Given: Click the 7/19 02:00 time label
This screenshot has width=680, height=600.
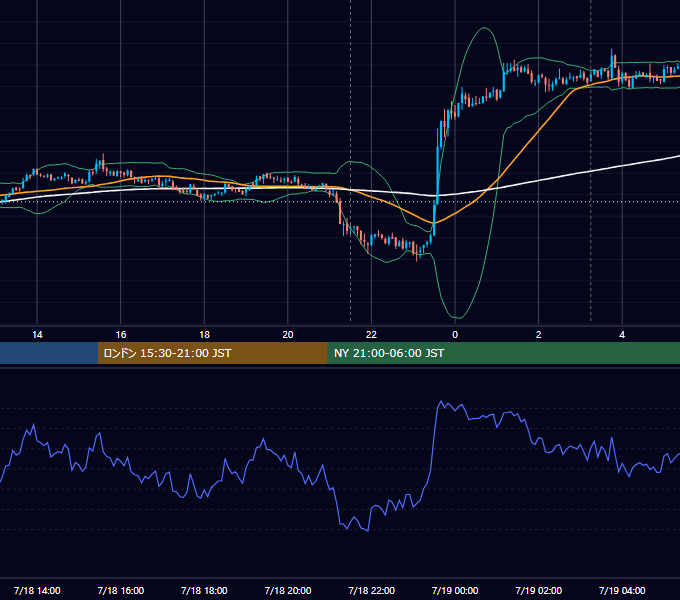Looking at the screenshot, I should [538, 590].
